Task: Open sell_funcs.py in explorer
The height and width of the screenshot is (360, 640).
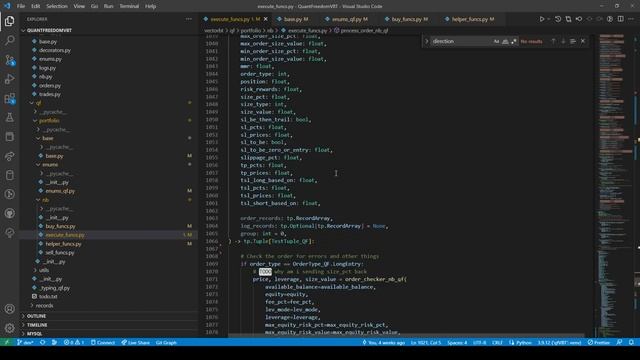Action: point(60,253)
